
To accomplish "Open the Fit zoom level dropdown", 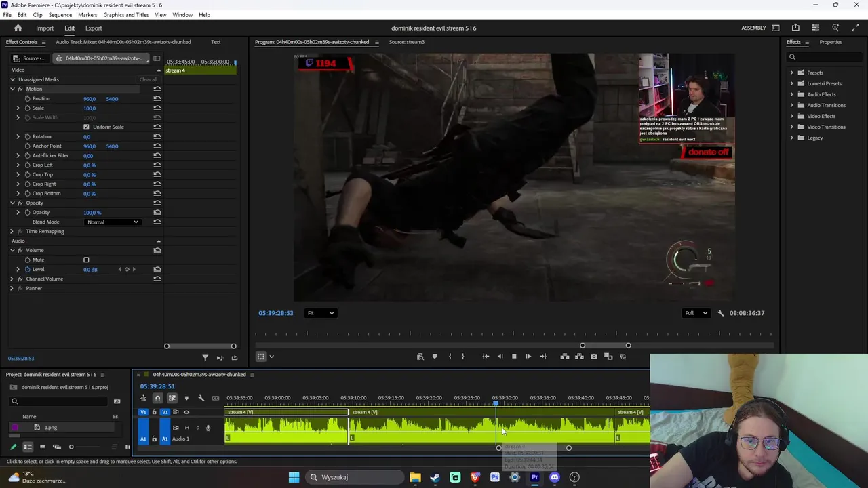I will coord(321,313).
